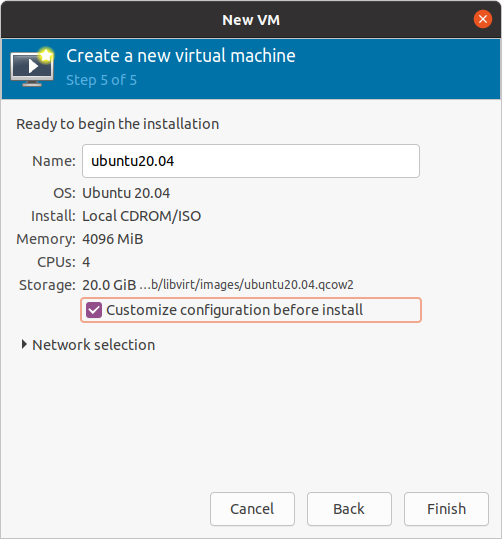Close the New VM dialog with orange X
Screen dimensions: 502x539
click(x=483, y=19)
